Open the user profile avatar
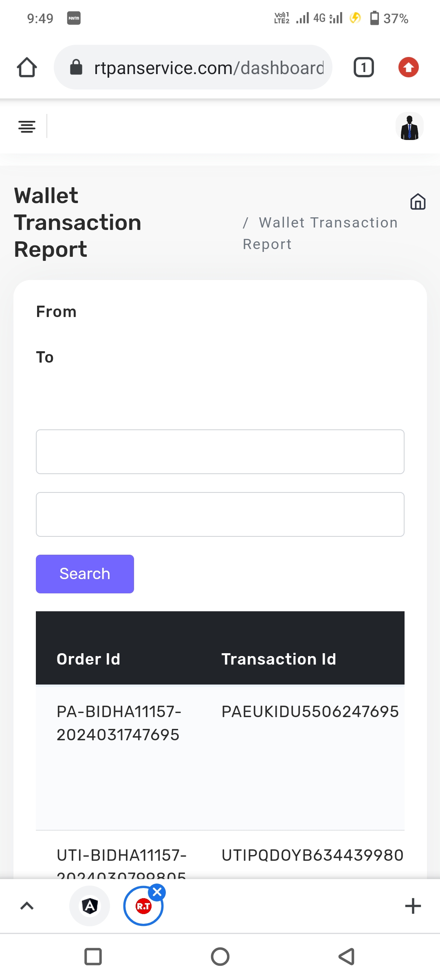This screenshot has width=440, height=980. coord(409,127)
